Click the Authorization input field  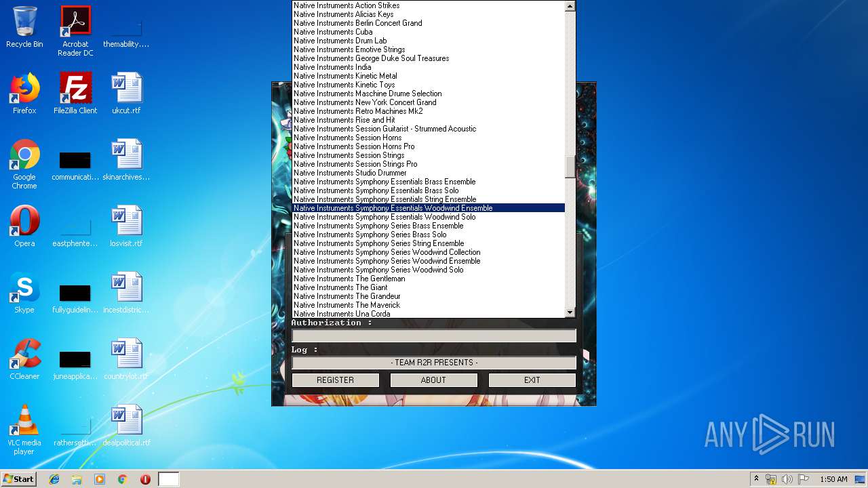[434, 335]
